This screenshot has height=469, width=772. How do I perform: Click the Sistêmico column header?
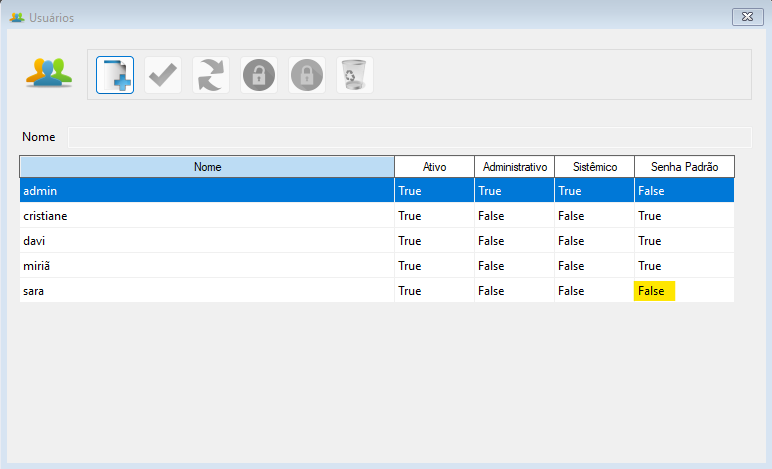click(594, 166)
